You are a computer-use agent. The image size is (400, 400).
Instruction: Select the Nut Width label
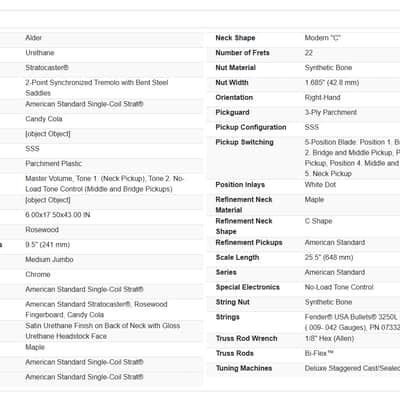click(x=232, y=83)
